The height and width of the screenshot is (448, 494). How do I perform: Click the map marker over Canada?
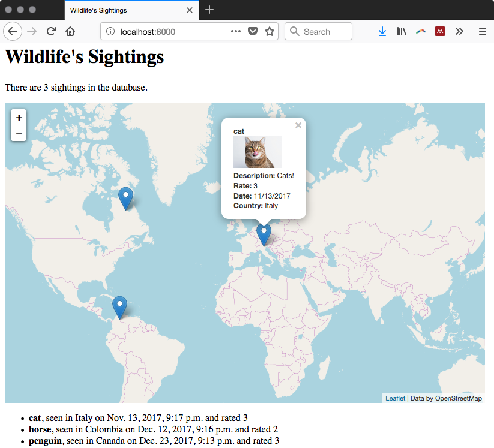coord(125,199)
